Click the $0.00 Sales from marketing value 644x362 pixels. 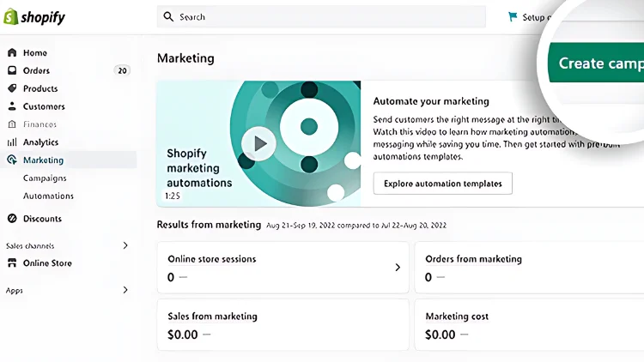coord(183,335)
